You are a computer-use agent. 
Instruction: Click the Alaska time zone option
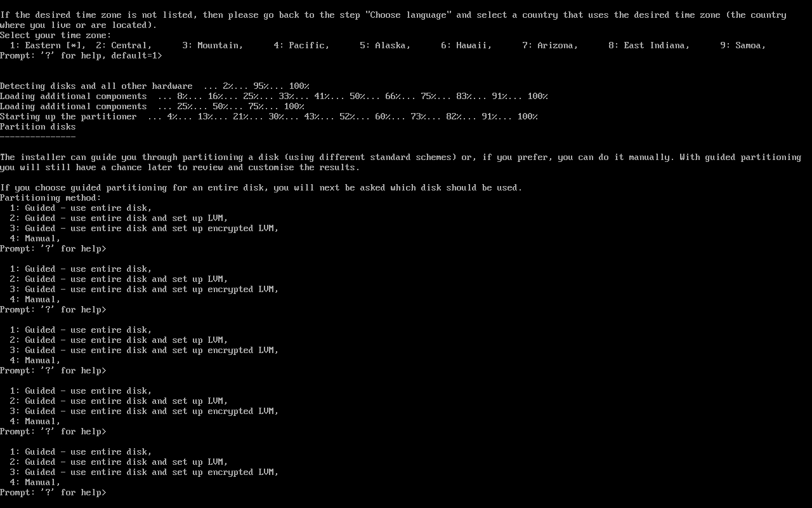[385, 45]
